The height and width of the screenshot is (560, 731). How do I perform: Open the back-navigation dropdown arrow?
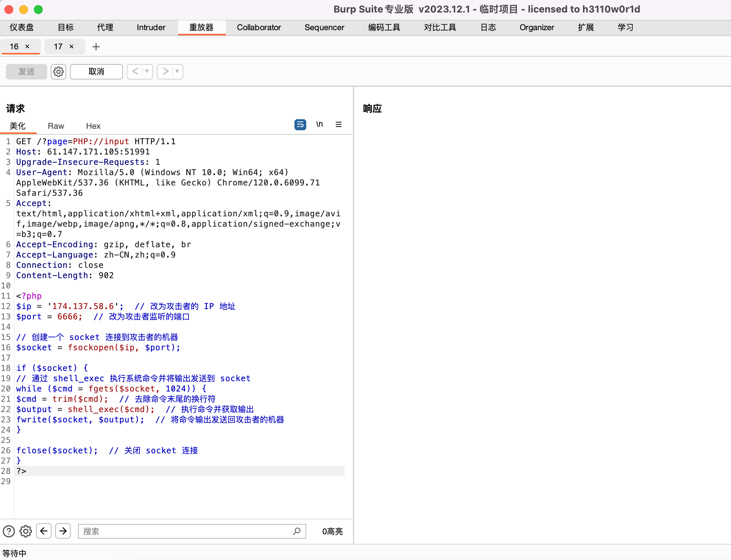click(x=146, y=71)
